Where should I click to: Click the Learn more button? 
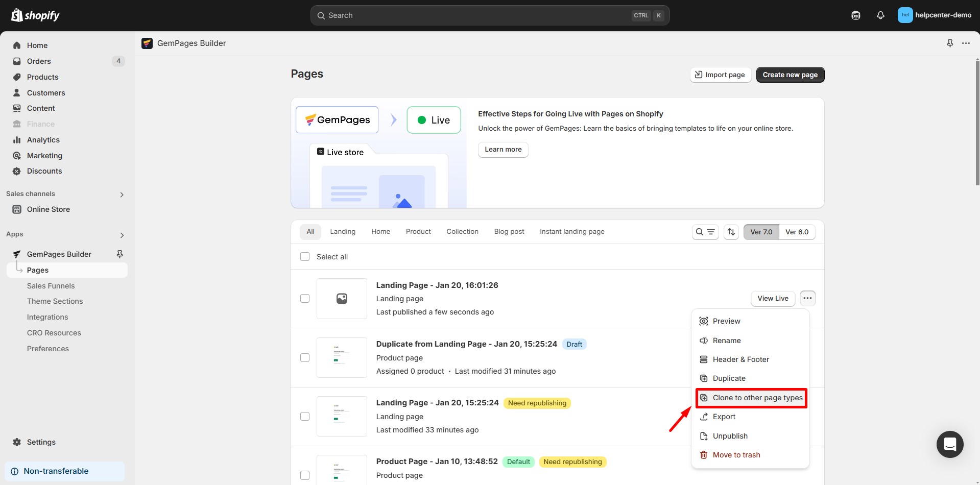coord(503,149)
